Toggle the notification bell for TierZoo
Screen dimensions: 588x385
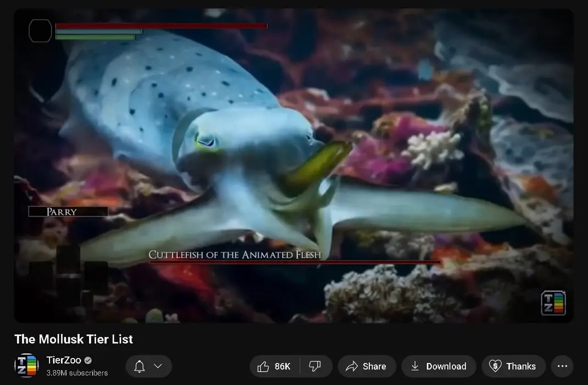(140, 366)
